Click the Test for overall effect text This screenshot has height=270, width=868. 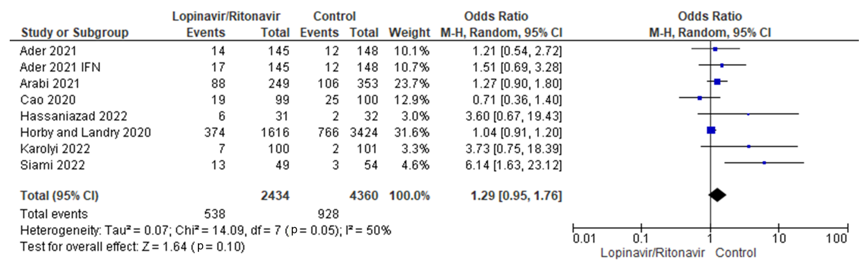pyautogui.click(x=132, y=247)
